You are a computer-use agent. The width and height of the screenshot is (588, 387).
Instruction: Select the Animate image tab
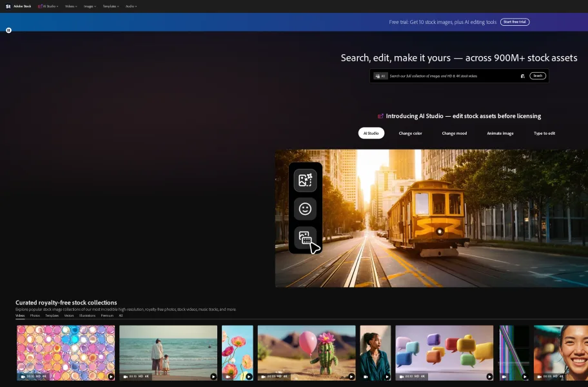(x=500, y=133)
